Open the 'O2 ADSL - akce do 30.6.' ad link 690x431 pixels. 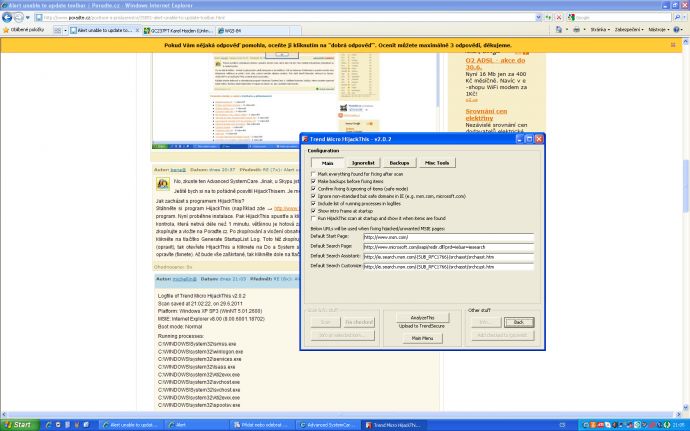[x=495, y=63]
